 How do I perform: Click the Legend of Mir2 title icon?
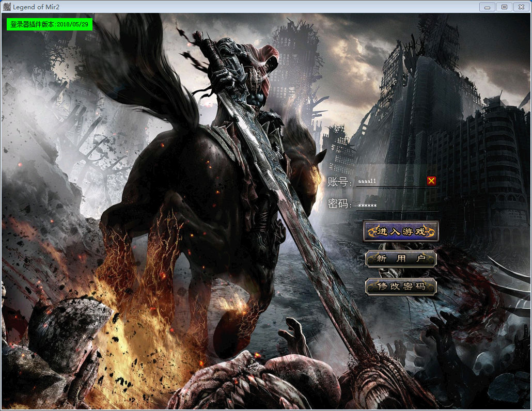(6, 7)
